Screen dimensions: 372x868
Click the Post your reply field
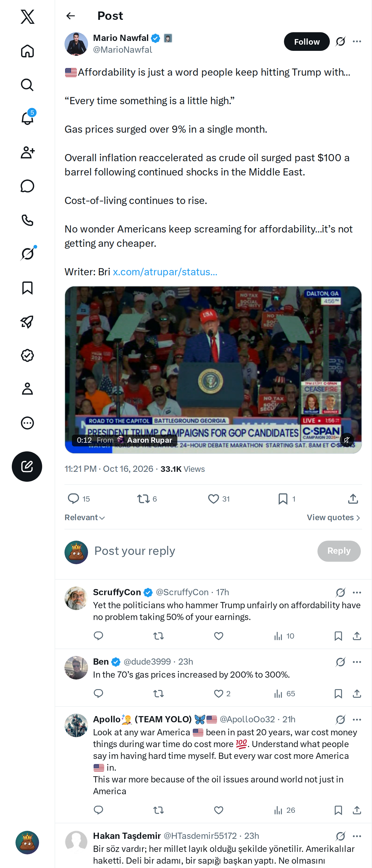click(202, 551)
